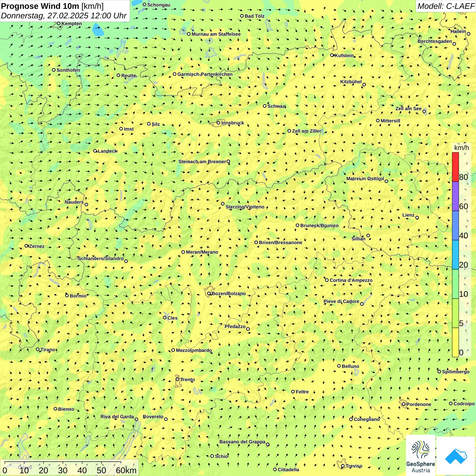Click the 'Sonthofen' map label
476x476 pixels.
[x=68, y=70]
